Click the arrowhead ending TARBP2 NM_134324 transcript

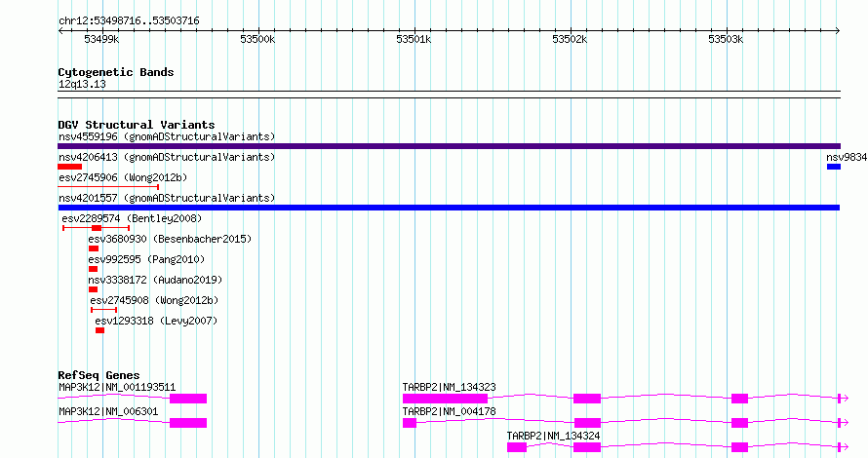click(844, 447)
